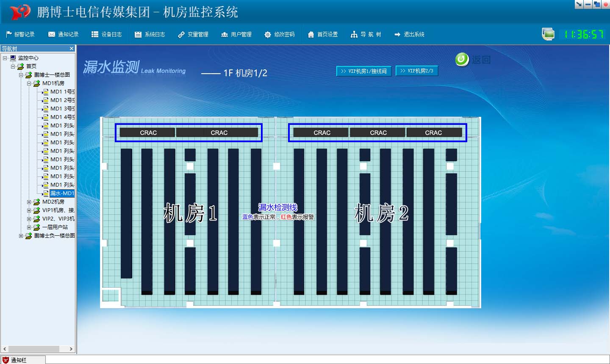Collapse the 鹏博士一楼总图 node

(21, 75)
